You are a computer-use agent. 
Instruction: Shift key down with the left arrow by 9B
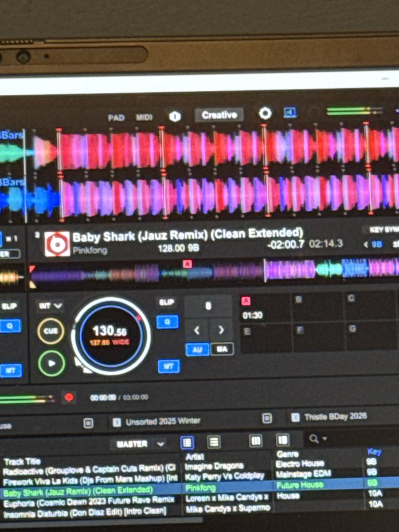(x=366, y=244)
